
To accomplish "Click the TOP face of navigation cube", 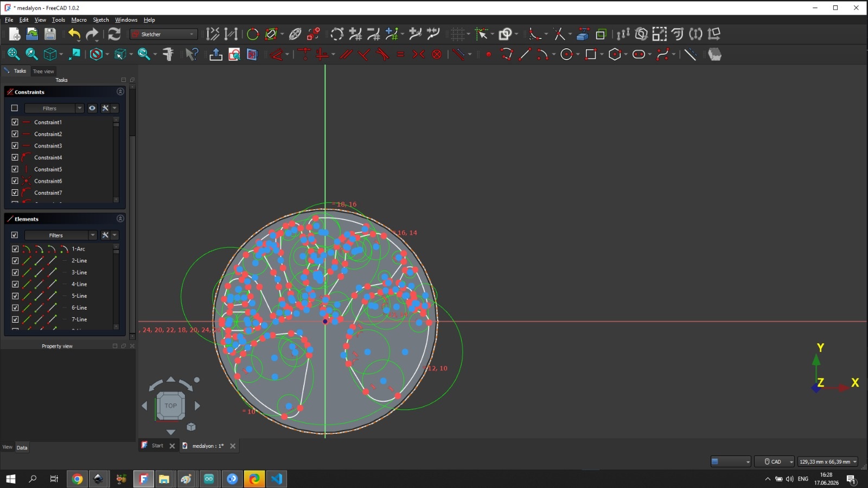I will [171, 406].
